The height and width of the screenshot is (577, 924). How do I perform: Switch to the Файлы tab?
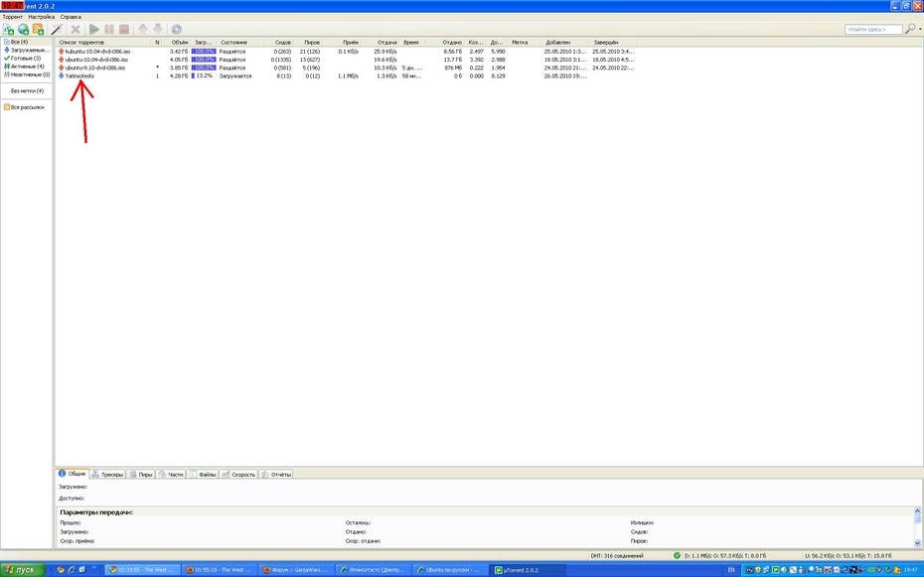tap(202, 475)
